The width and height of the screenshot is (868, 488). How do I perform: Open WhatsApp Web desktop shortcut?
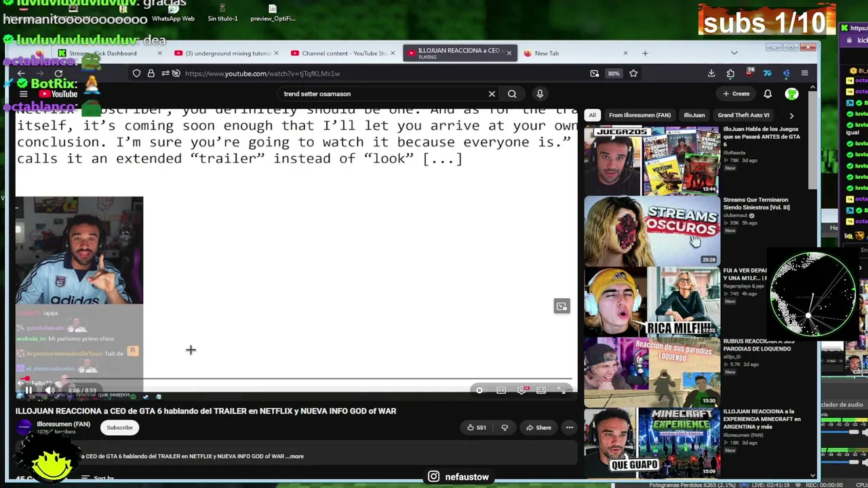(x=174, y=13)
